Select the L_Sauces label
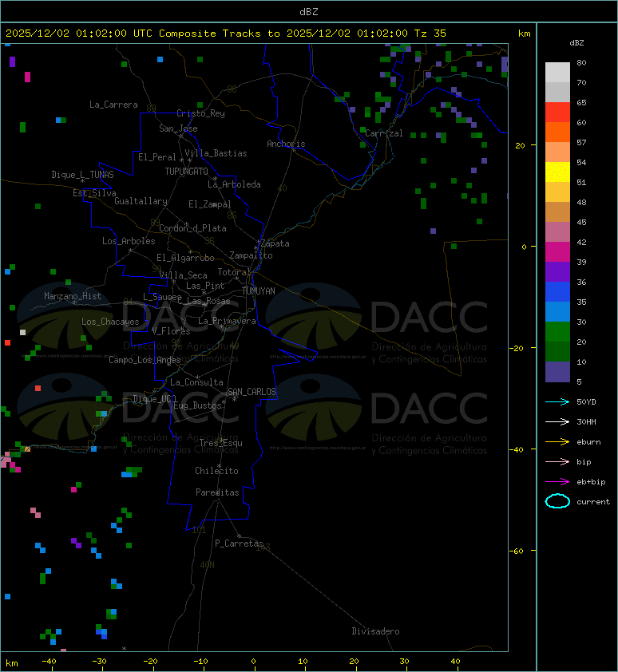Screen dimensions: 618x672 (162, 297)
